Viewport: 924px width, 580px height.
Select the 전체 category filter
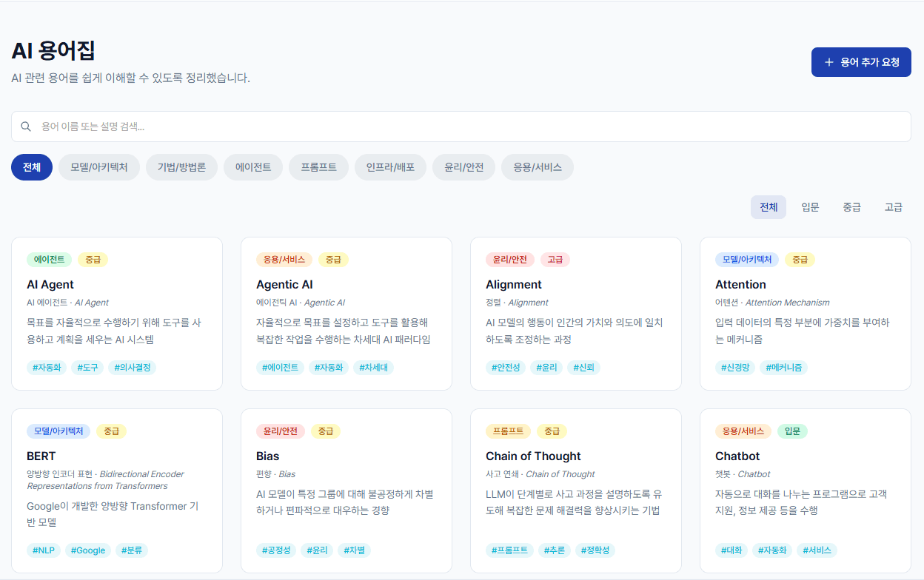tap(32, 167)
